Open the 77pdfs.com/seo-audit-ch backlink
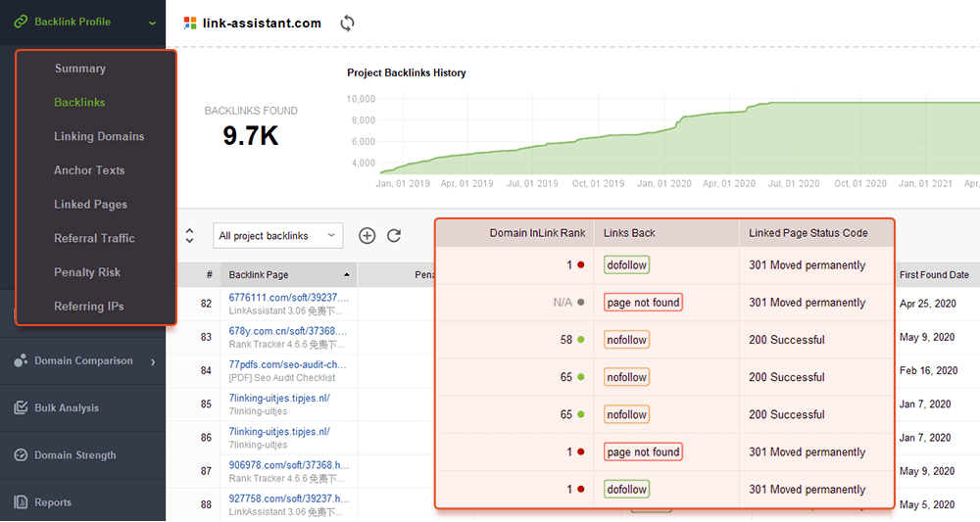The width and height of the screenshot is (980, 522). point(287,364)
